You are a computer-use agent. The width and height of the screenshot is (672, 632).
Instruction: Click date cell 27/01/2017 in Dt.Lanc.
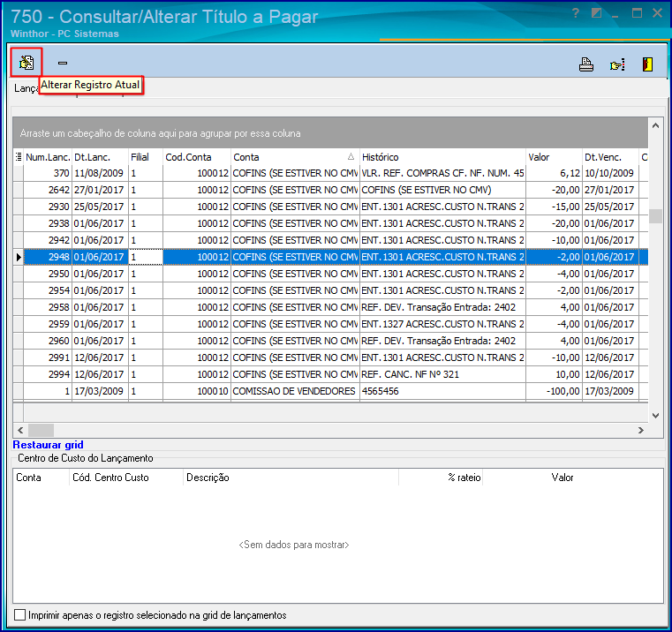[x=101, y=190]
